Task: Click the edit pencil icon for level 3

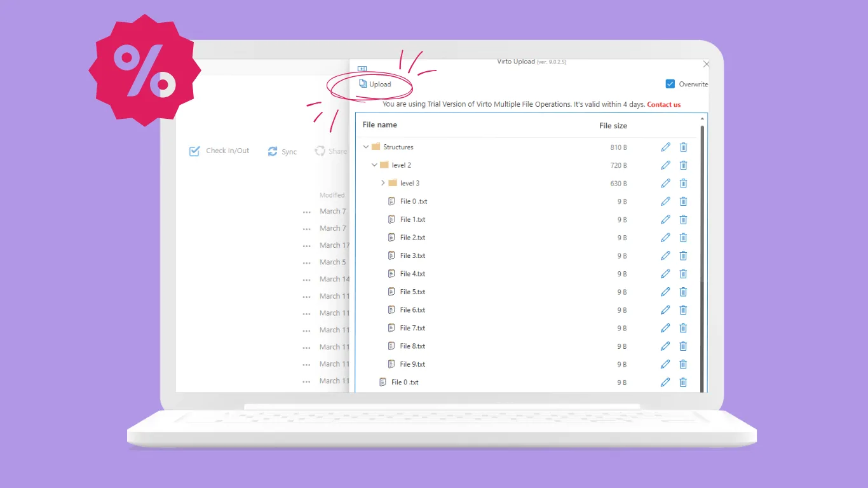Action: pos(665,183)
